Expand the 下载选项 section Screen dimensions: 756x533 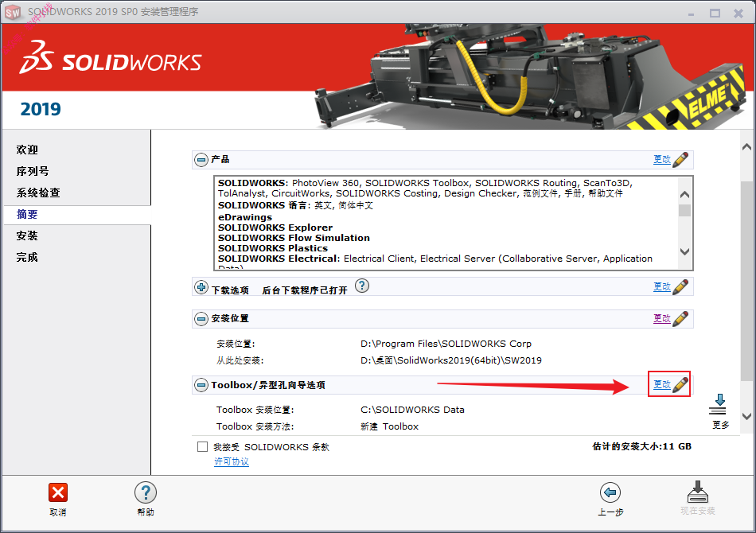pos(201,287)
